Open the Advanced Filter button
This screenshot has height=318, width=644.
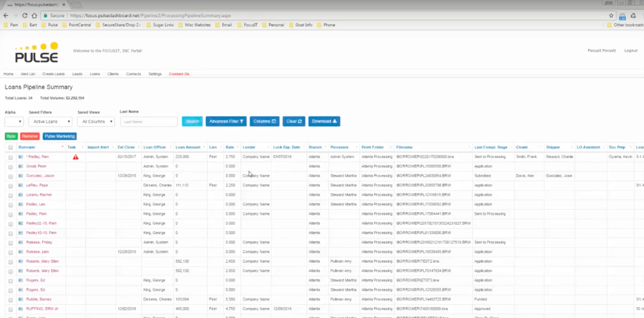pyautogui.click(x=226, y=121)
